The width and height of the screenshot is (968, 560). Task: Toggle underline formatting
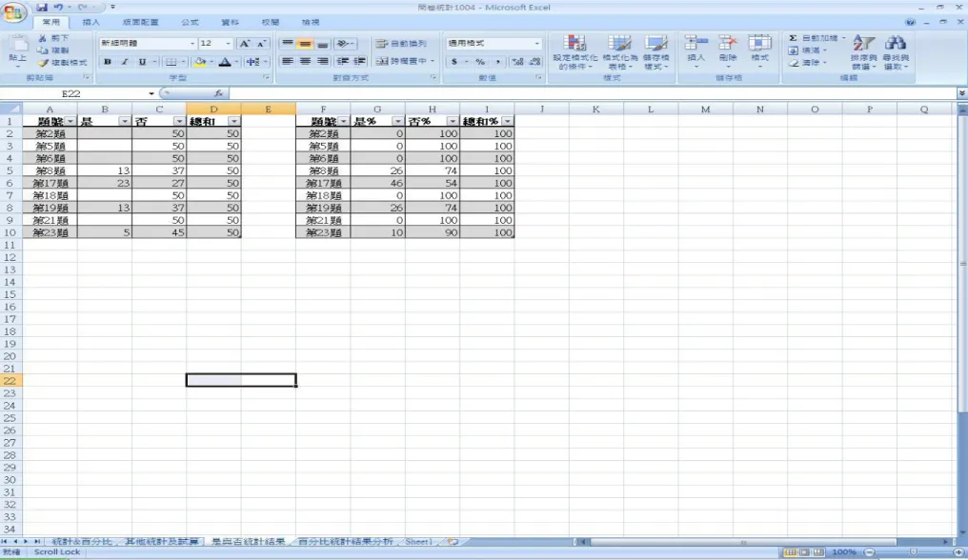pyautogui.click(x=142, y=62)
